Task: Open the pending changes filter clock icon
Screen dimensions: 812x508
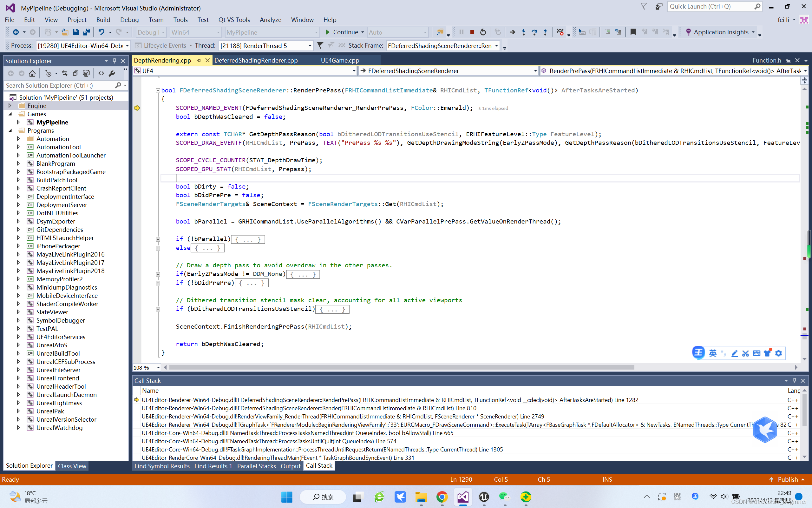Action: (49, 73)
